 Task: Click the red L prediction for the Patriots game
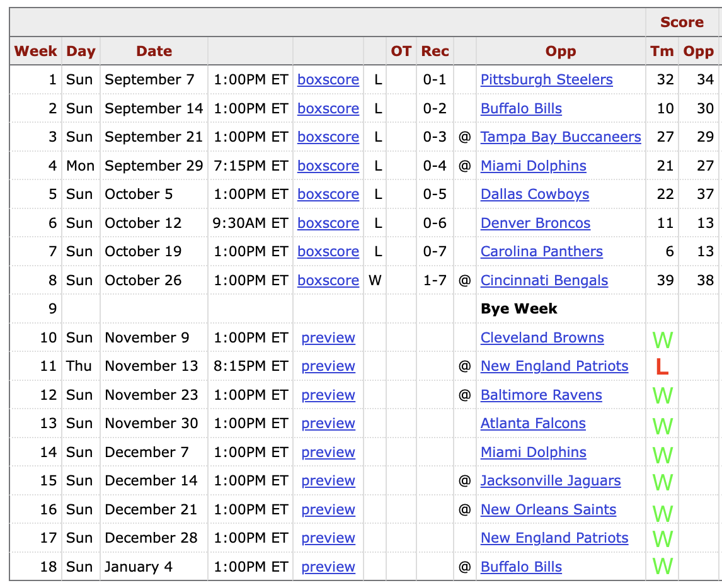pyautogui.click(x=662, y=367)
